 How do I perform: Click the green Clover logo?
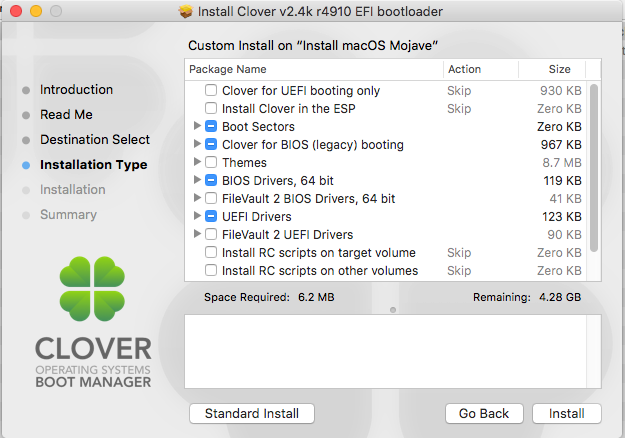click(x=92, y=289)
